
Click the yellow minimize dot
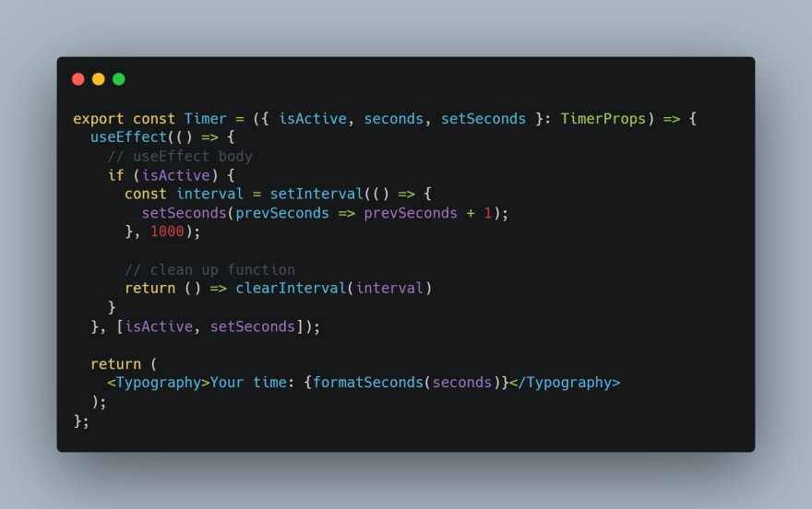99,79
